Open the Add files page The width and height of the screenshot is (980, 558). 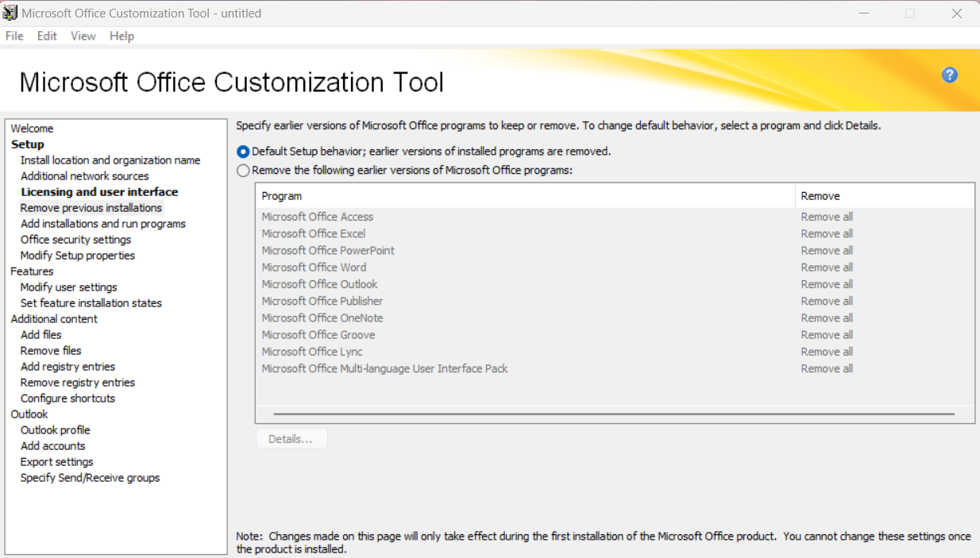[41, 335]
